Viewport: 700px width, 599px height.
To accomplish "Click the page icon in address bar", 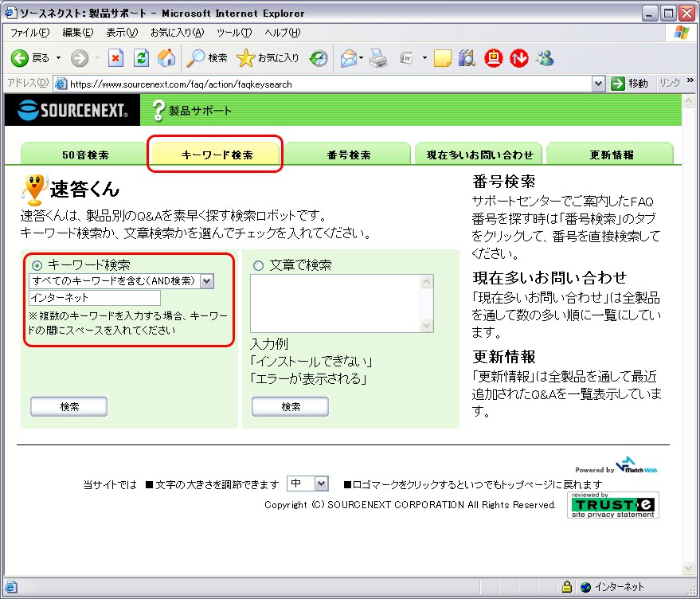I will (61, 84).
